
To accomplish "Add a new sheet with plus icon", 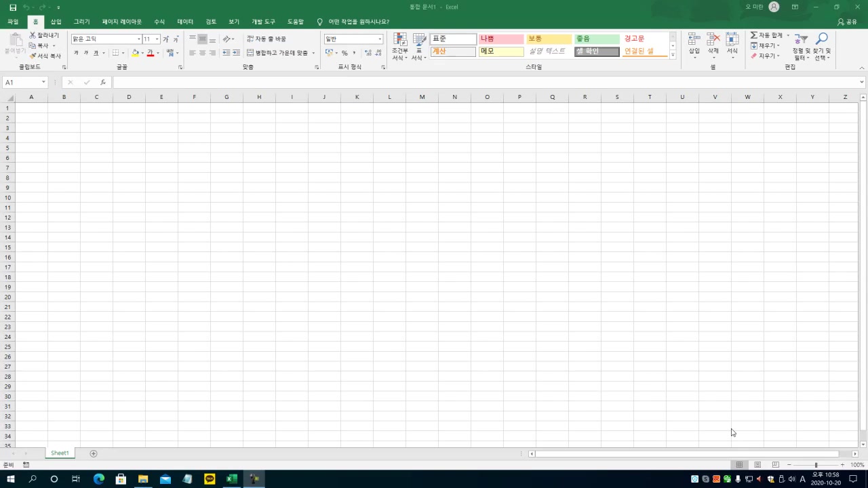I will (94, 453).
